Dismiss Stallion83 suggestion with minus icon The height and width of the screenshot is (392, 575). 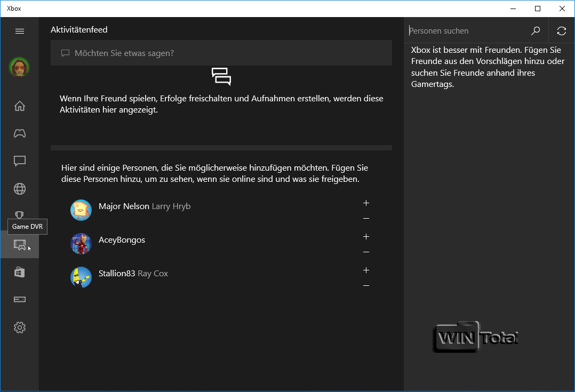pos(366,286)
